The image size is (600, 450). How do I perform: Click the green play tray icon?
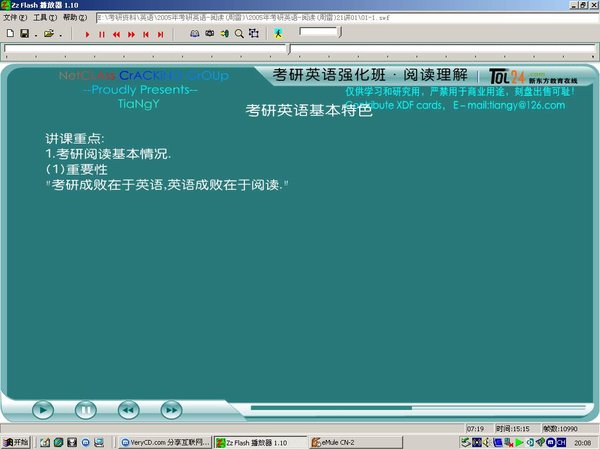coord(519,442)
